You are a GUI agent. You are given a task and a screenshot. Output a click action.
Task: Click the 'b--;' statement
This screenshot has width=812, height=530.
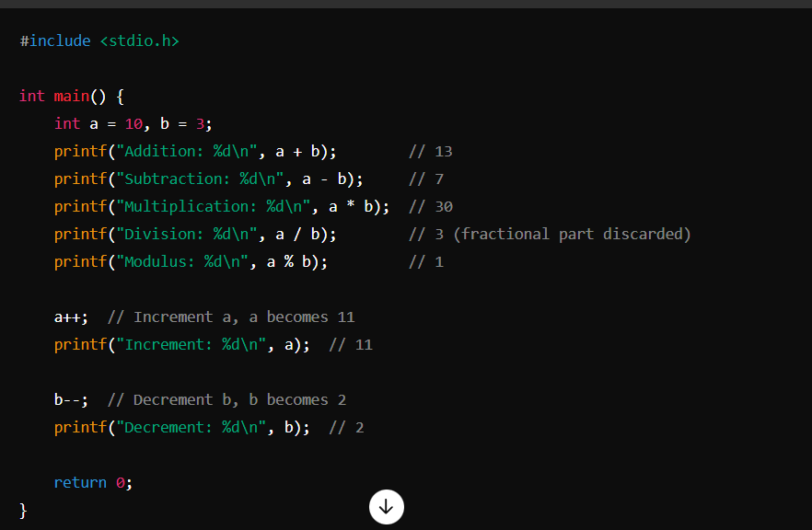point(71,399)
